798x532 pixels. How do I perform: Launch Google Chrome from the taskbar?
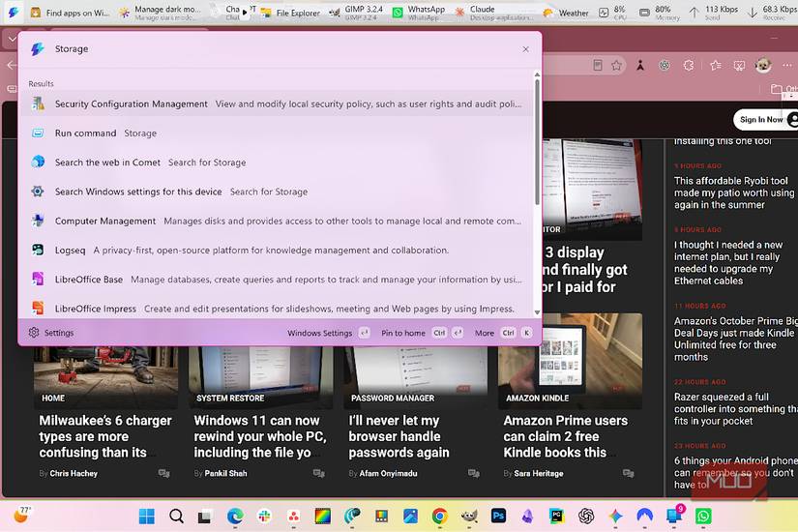[440, 517]
